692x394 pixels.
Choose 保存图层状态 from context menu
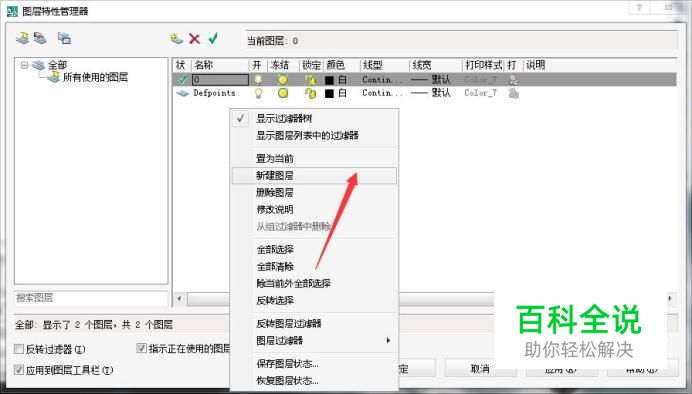314,364
